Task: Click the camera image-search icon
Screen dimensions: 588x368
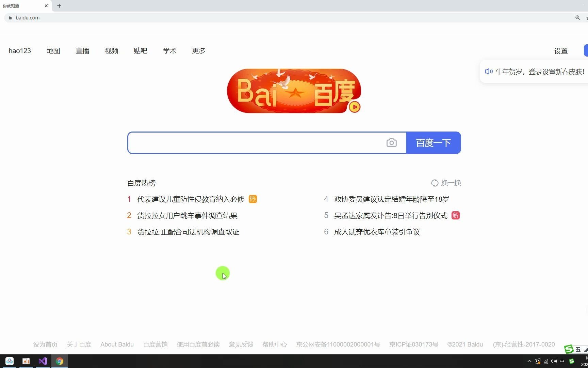Action: (391, 142)
